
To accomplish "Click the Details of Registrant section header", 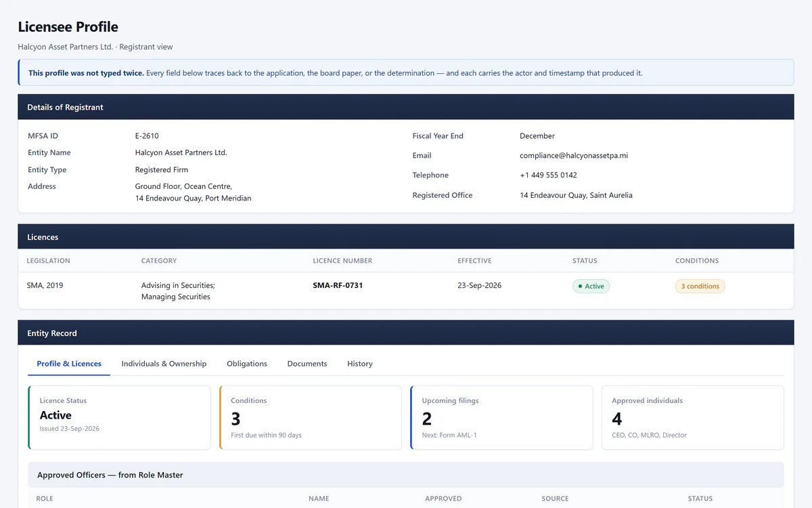I will pyautogui.click(x=405, y=107).
